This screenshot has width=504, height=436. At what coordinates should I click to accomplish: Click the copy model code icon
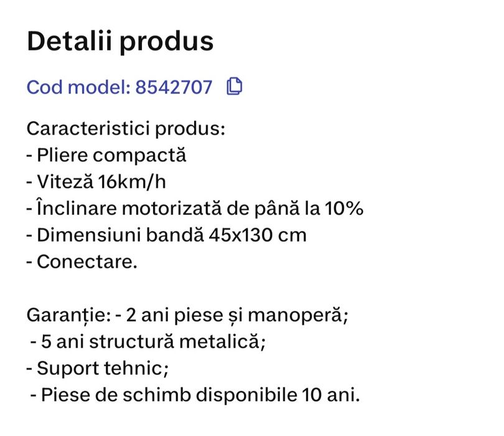point(235,87)
